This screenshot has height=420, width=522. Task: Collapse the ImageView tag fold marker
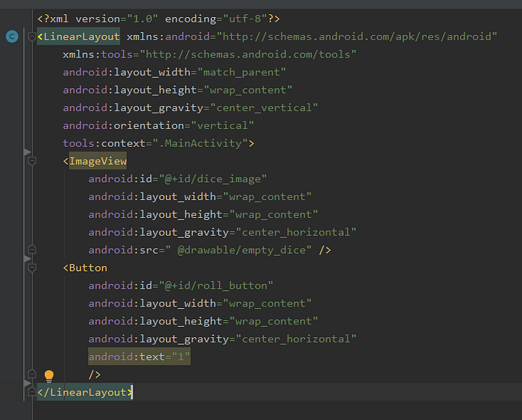point(32,161)
